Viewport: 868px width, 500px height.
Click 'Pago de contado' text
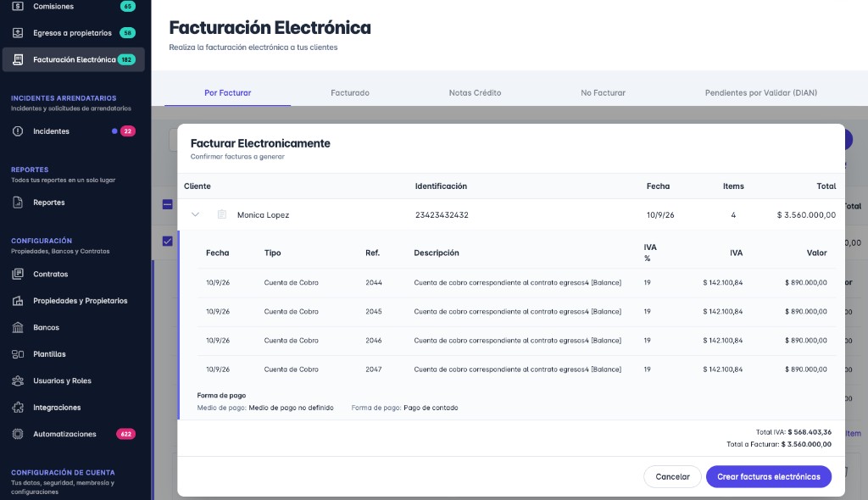(x=431, y=408)
